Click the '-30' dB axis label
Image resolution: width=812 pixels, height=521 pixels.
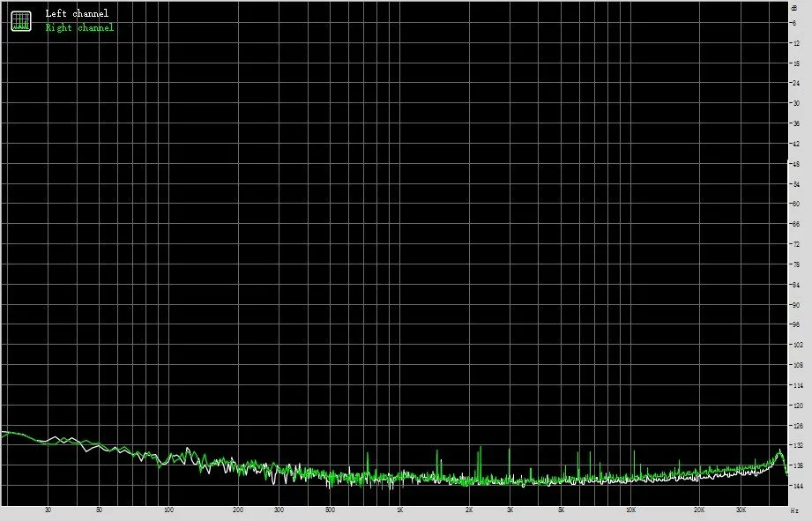[795, 103]
